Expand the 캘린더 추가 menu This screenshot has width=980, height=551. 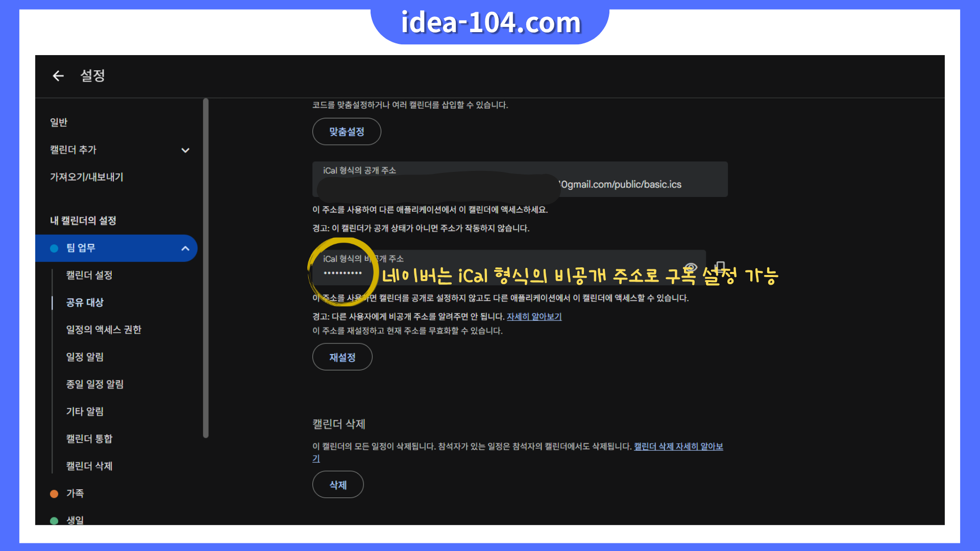185,150
